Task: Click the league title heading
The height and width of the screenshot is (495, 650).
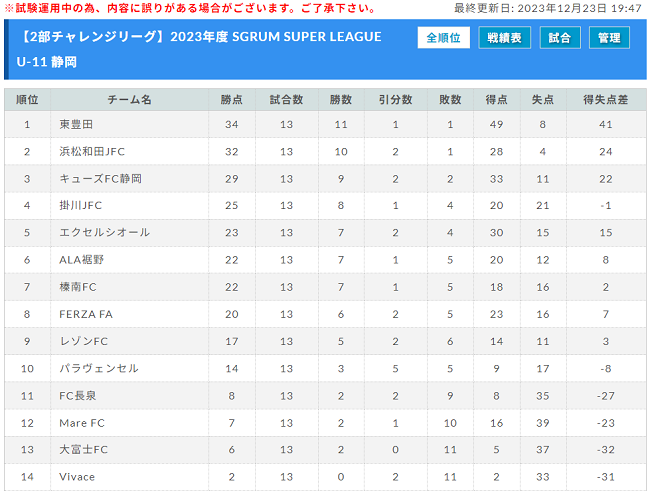Action: (199, 49)
